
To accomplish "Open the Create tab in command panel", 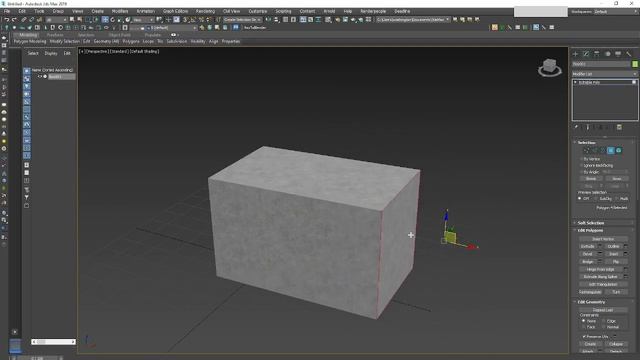I will coord(576,54).
